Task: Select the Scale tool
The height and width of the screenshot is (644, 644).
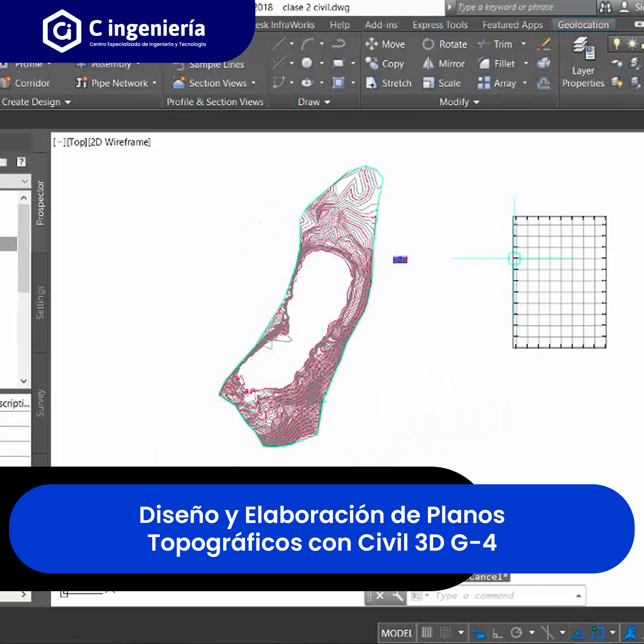Action: tap(442, 83)
